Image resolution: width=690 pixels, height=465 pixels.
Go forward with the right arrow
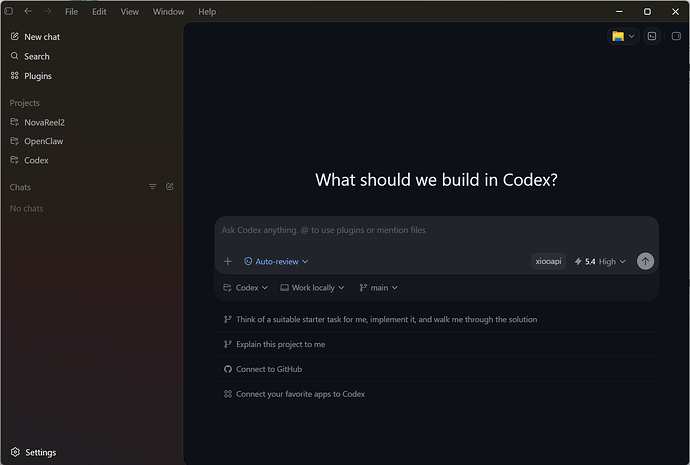[47, 11]
